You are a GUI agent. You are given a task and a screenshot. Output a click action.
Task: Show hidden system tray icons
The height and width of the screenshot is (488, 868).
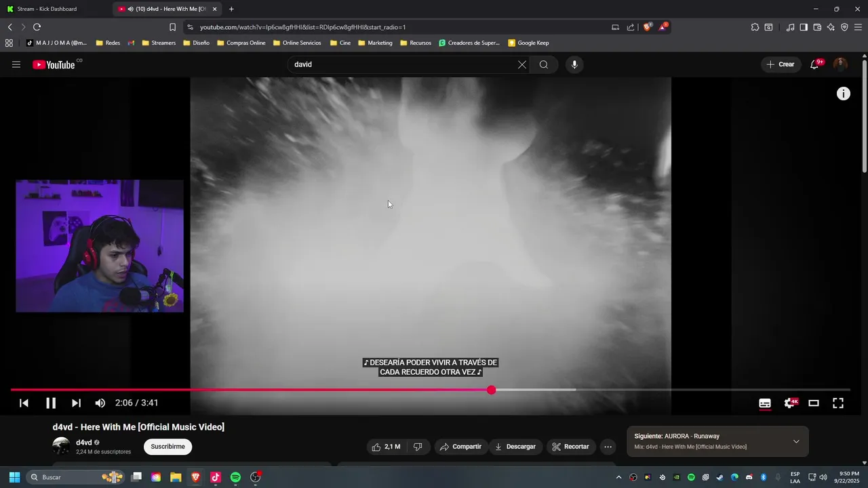(618, 477)
